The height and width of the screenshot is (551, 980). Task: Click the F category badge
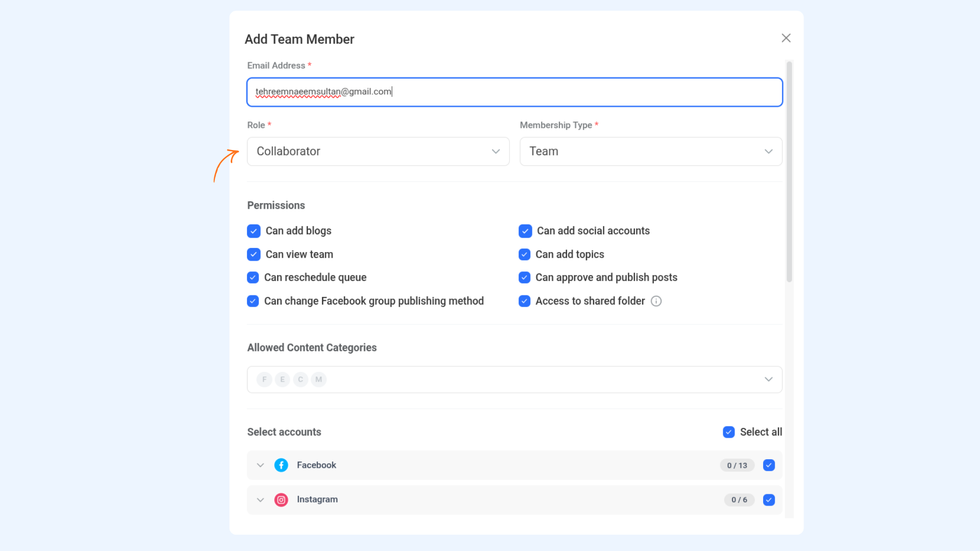264,380
